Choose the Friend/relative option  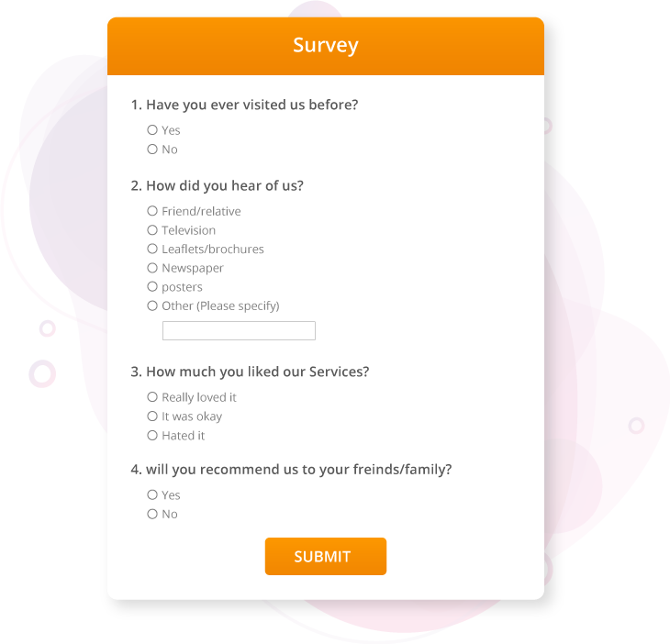click(x=152, y=211)
